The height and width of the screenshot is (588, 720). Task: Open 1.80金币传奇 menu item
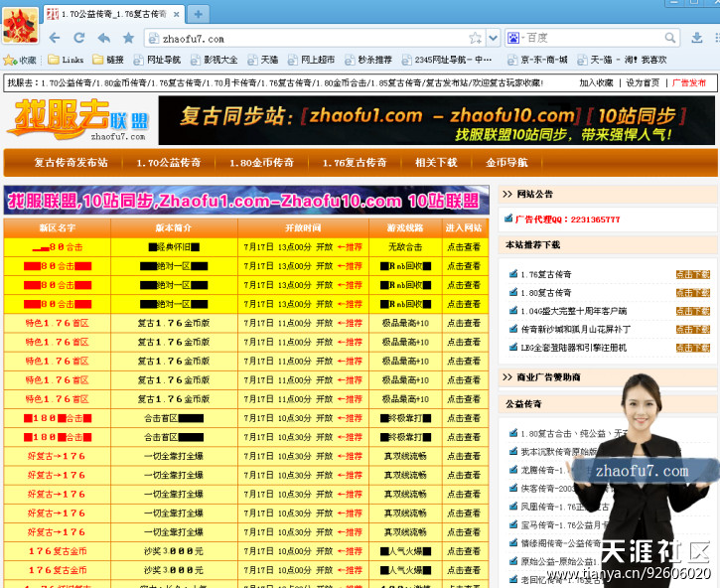point(262,163)
